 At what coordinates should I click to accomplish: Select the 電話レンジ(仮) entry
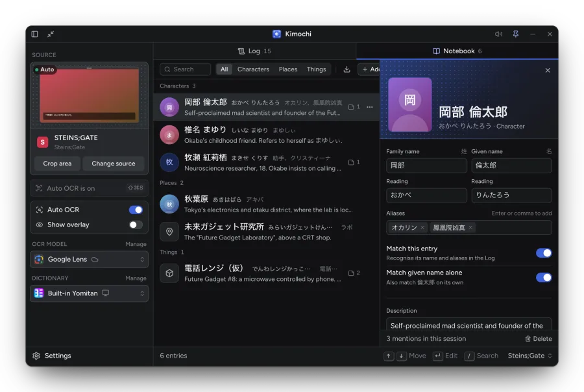tap(266, 273)
